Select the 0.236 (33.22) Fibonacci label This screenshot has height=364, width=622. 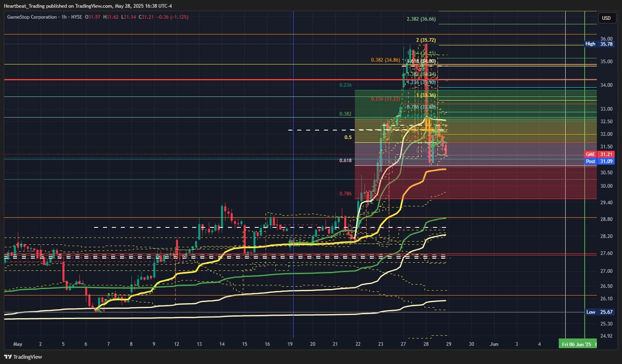click(386, 99)
